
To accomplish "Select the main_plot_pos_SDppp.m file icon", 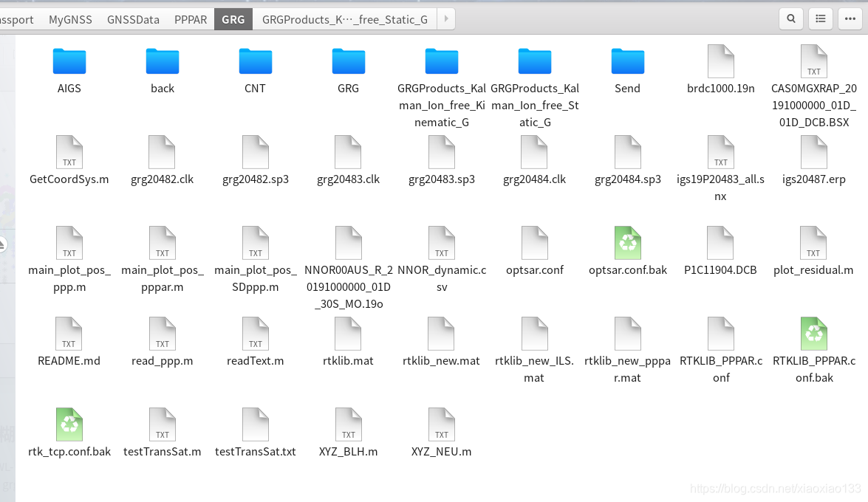I will [255, 243].
